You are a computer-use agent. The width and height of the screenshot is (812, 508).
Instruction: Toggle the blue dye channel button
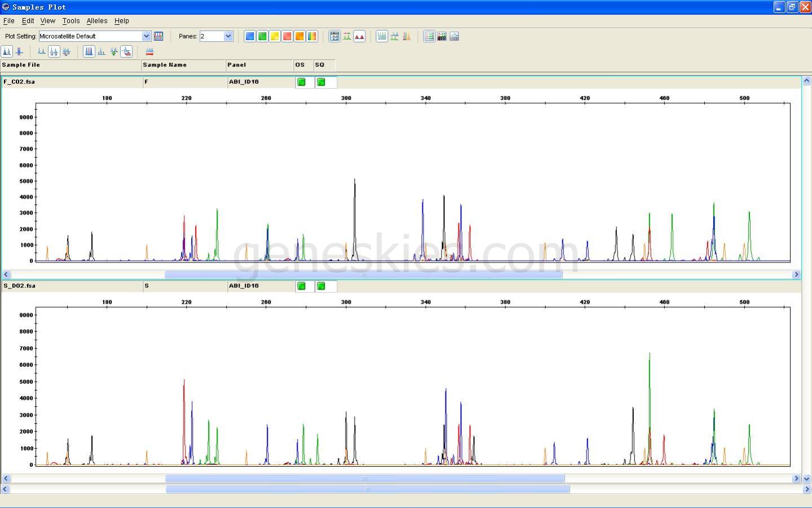pos(250,36)
